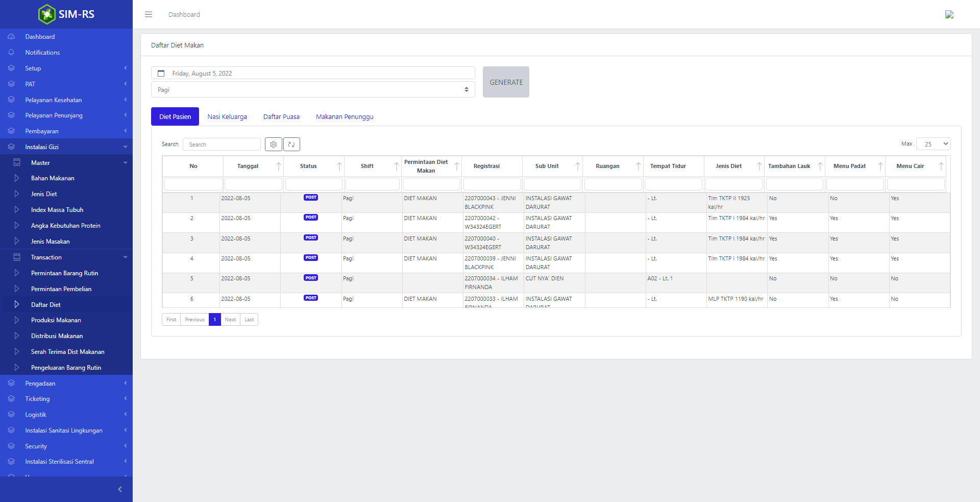980x502 pixels.
Task: Click POST status badge in row 1
Action: tap(311, 198)
